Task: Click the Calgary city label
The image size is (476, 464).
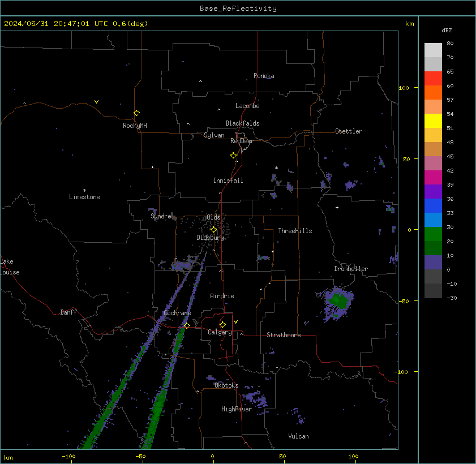Action: tap(220, 332)
